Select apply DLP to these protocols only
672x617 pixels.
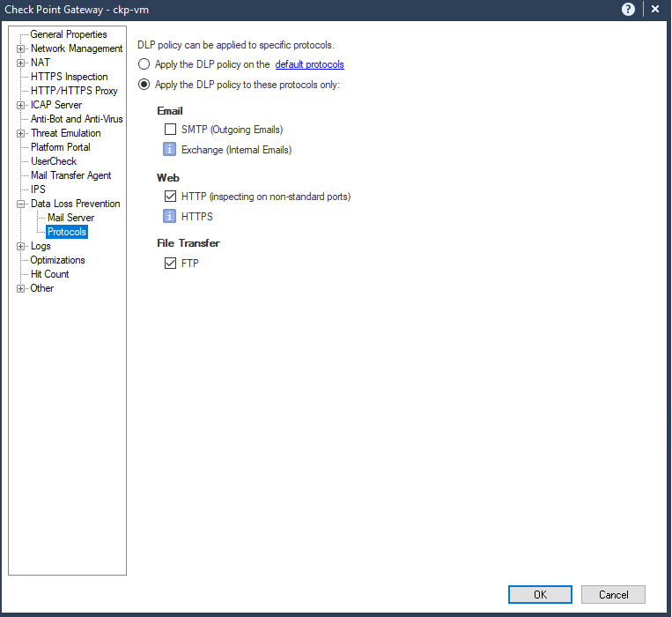coord(144,85)
